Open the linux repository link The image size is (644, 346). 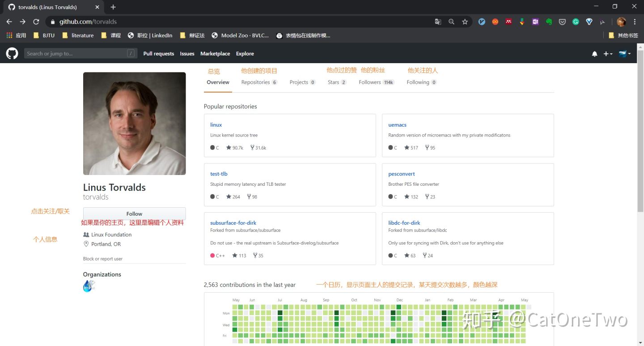click(x=216, y=125)
